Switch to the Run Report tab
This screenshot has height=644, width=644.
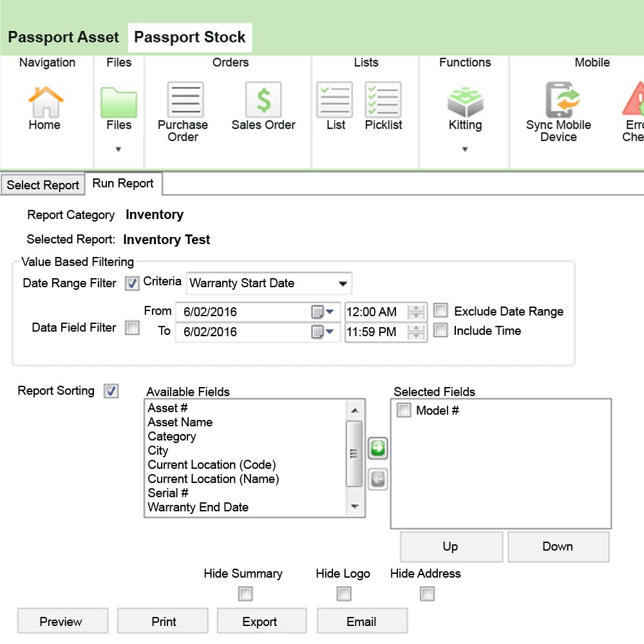(x=123, y=183)
